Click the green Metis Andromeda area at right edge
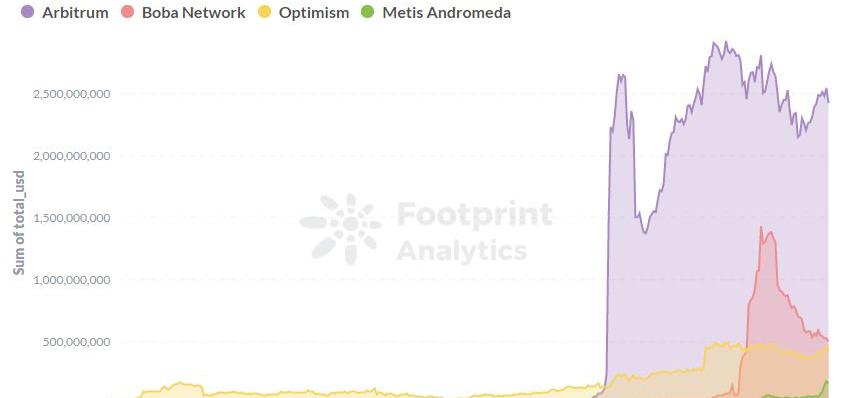845x398 pixels. pos(826,389)
